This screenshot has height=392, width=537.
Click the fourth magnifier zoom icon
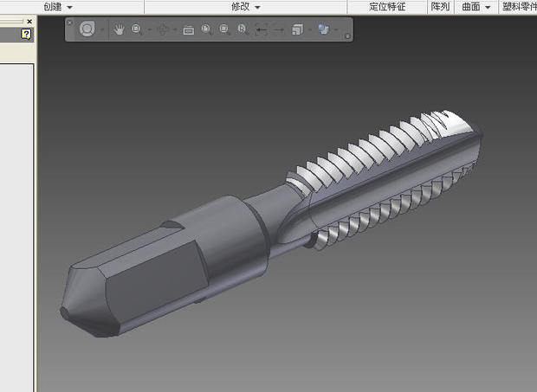point(206,29)
